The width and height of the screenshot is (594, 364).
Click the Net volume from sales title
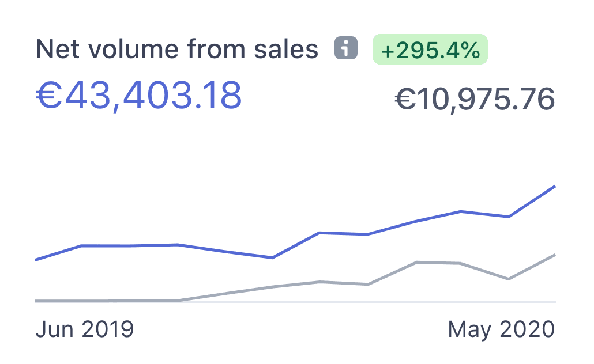point(177,50)
